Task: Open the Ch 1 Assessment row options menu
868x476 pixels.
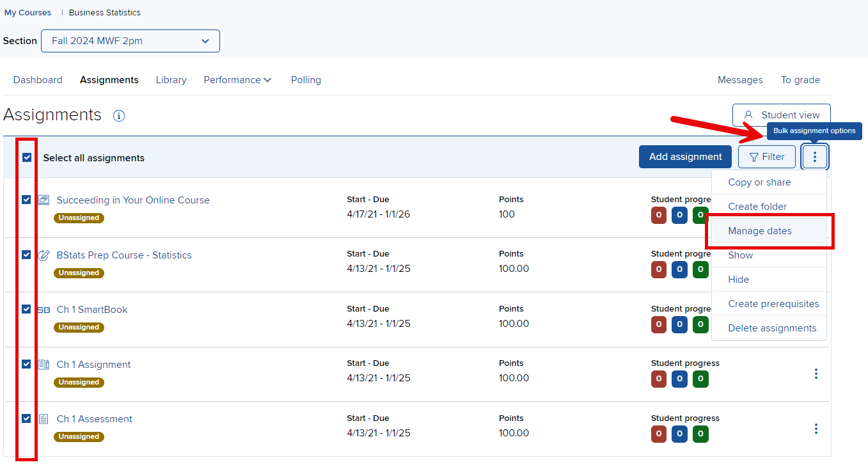Action: (x=816, y=429)
